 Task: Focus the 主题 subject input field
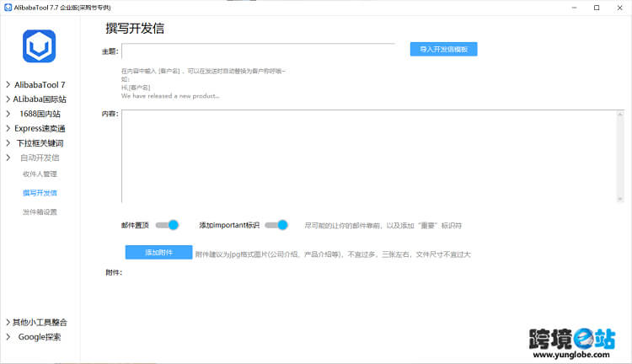point(259,51)
